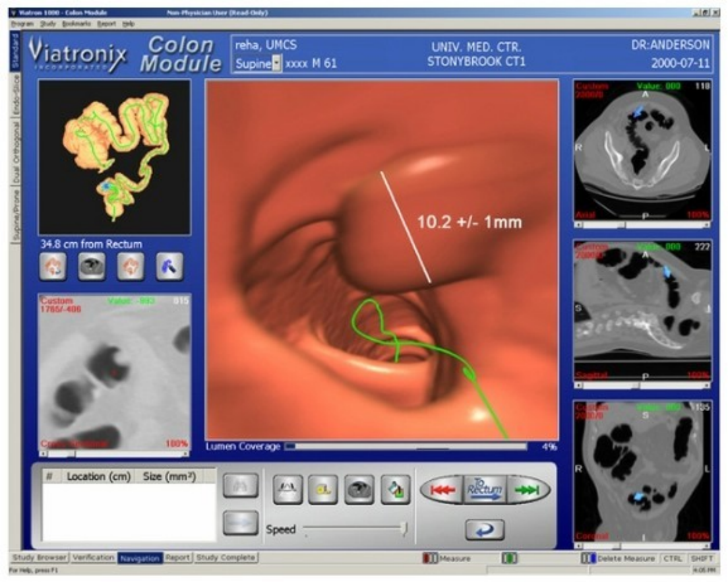Click the right arrow of coronal scrollbar
The width and height of the screenshot is (728, 582).
(x=707, y=546)
